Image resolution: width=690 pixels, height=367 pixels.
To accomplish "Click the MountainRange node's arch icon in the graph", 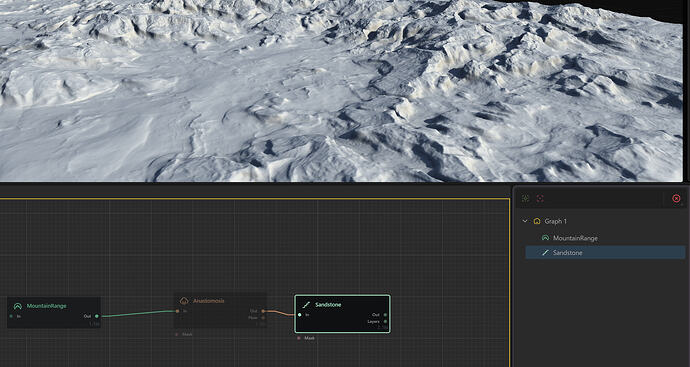I will (18, 306).
